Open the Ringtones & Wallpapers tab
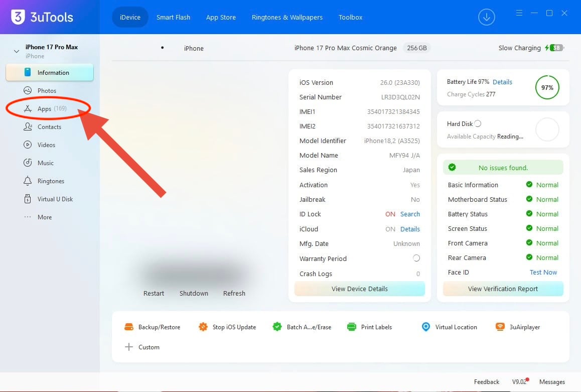 287,17
